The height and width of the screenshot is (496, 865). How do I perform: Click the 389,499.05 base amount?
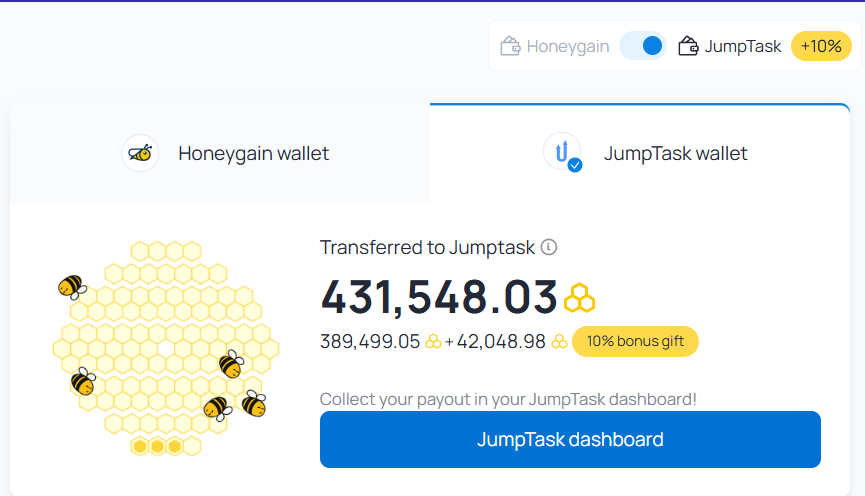coord(370,342)
